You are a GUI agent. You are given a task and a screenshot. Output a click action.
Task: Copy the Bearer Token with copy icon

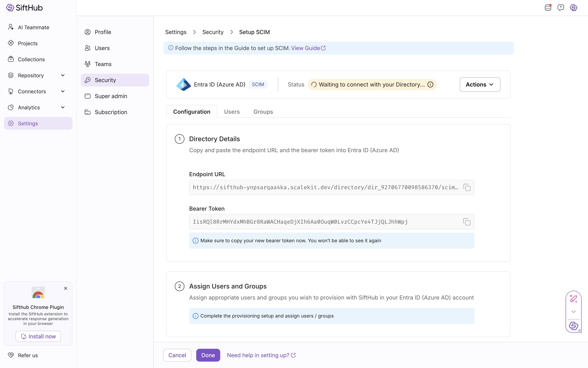click(x=467, y=222)
